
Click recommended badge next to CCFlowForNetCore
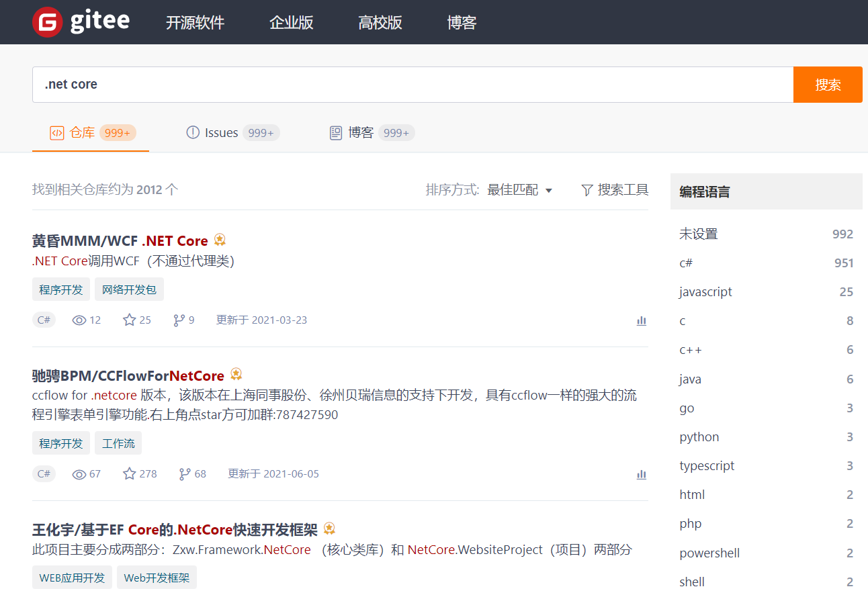(236, 374)
